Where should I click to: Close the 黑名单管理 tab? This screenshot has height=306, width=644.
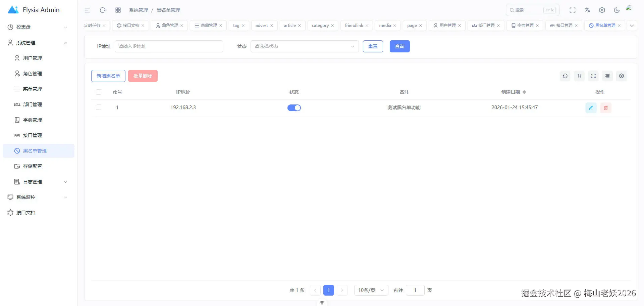click(x=619, y=26)
